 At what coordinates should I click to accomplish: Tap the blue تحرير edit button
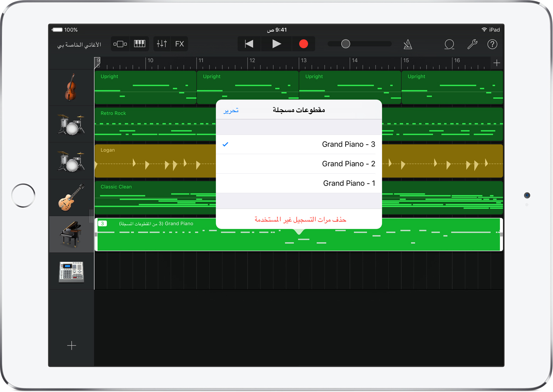(x=231, y=111)
